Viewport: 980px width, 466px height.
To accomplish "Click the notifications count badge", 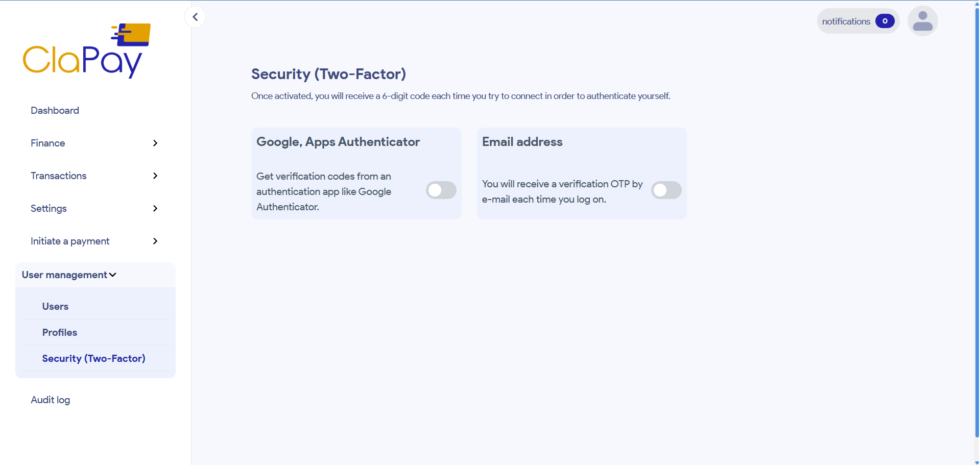I will [885, 21].
